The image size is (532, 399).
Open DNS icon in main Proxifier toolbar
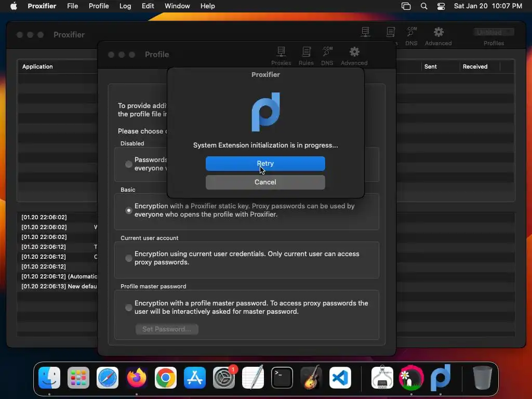point(411,36)
